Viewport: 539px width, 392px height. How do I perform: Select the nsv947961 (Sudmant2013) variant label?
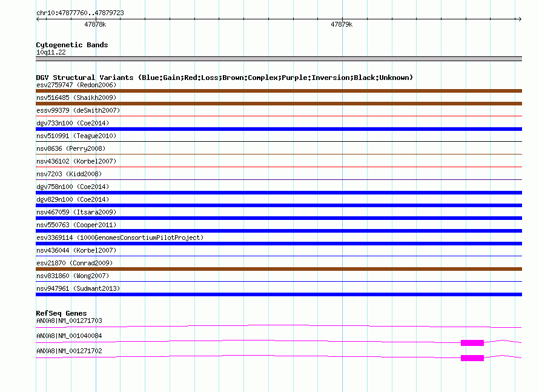point(78,288)
